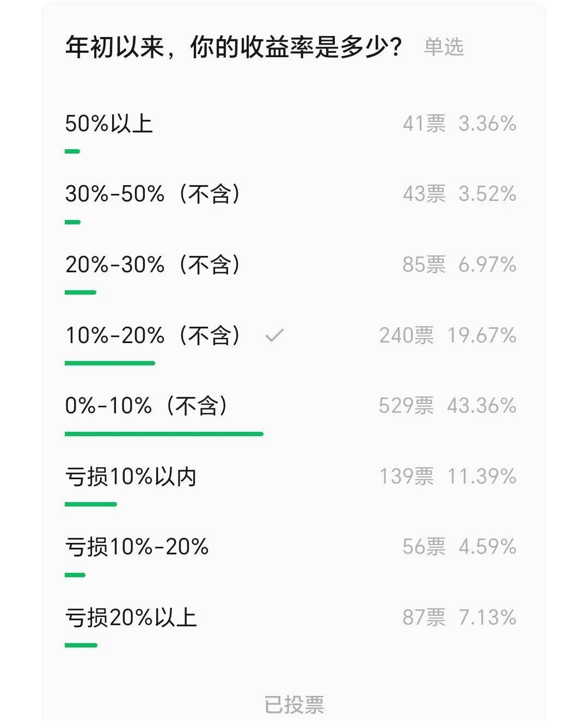
Task: Click the green bar under 0%-10%
Action: click(x=164, y=434)
